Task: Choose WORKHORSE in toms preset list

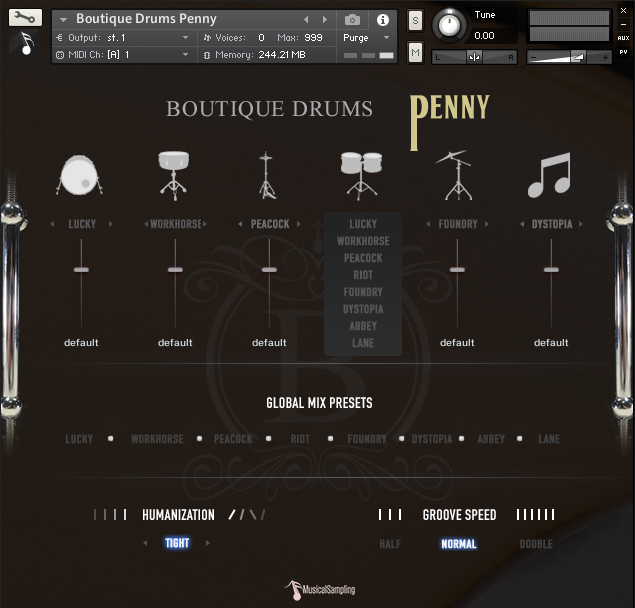Action: (363, 241)
